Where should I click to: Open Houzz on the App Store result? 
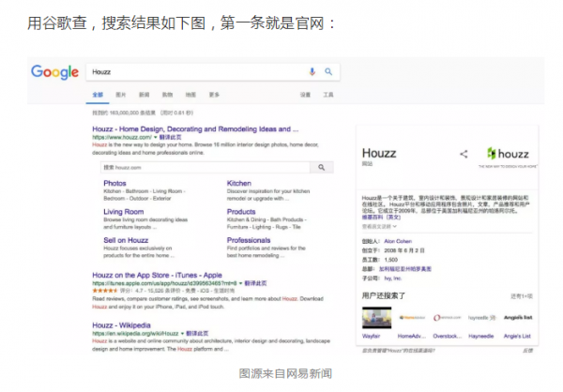[158, 276]
